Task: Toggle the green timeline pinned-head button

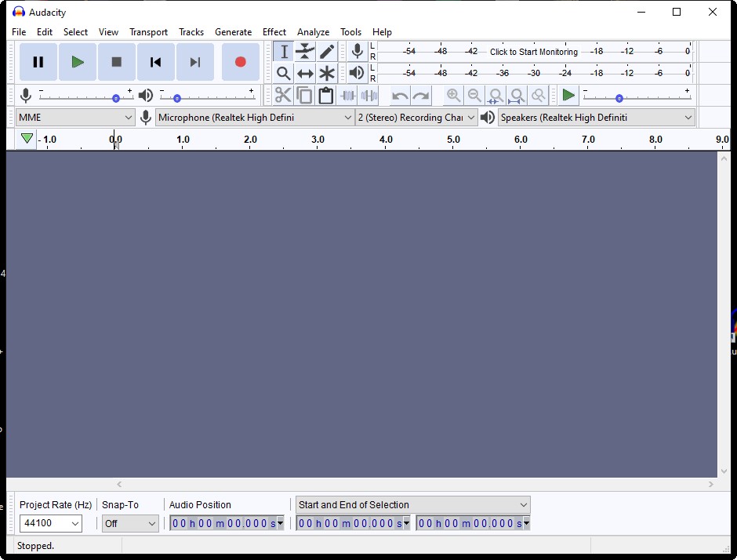Action: [x=27, y=139]
